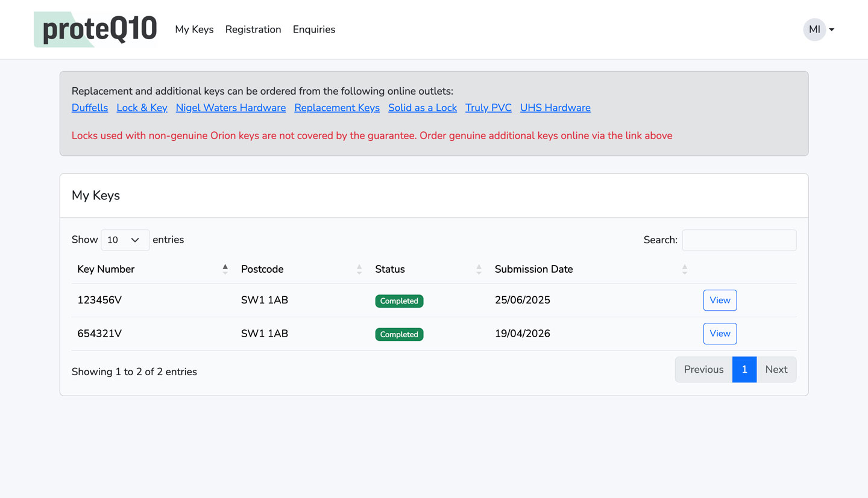The height and width of the screenshot is (498, 868).
Task: Click Completed badge for 654321V row
Action: point(399,334)
